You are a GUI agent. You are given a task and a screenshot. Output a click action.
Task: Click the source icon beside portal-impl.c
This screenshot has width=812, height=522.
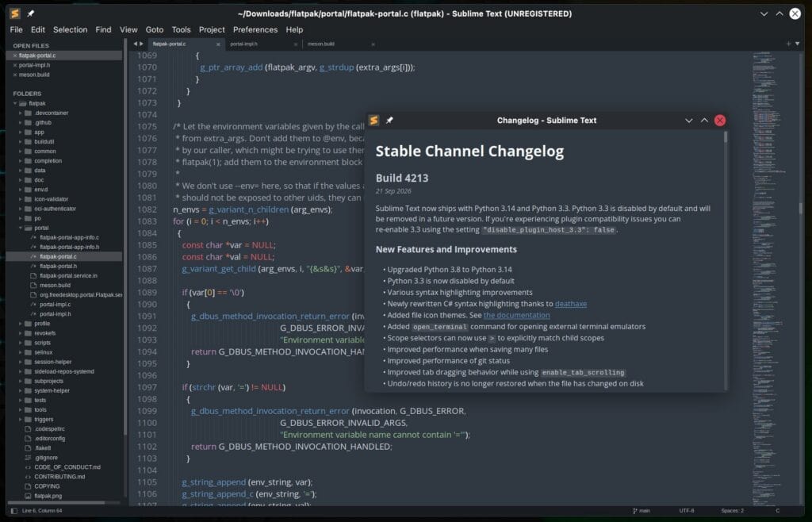click(x=33, y=305)
